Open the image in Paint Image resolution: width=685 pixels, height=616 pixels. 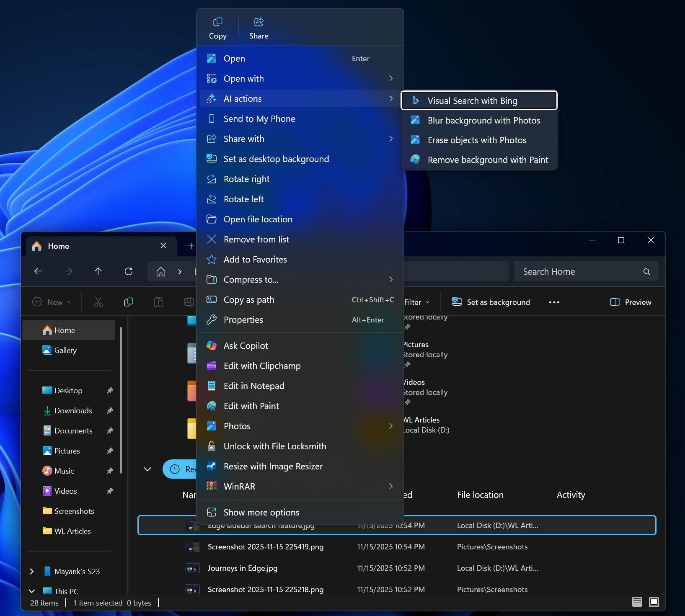(251, 406)
